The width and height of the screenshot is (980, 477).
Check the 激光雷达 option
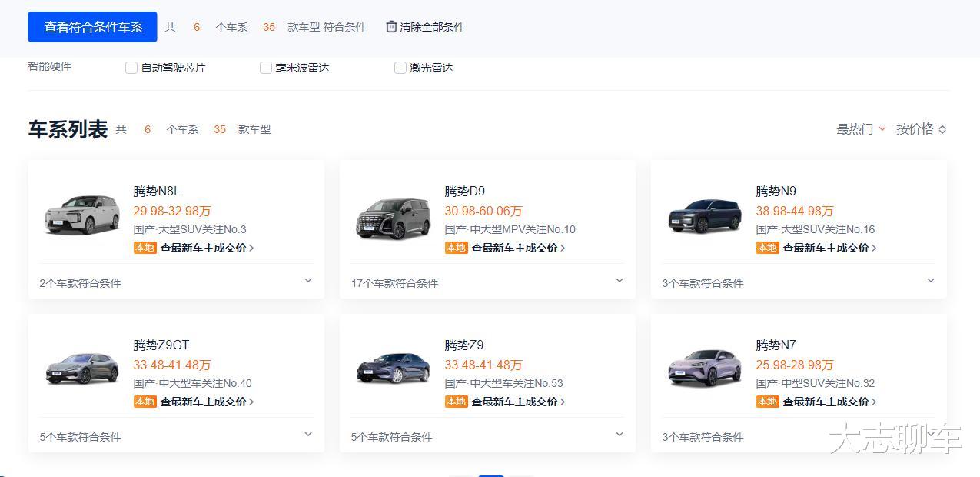400,68
